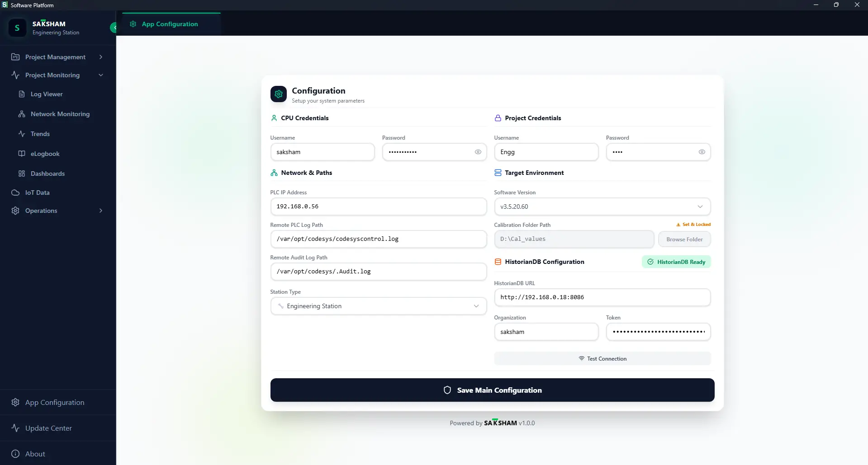The image size is (868, 465).
Task: Select the App Configuration tab
Action: tap(171, 24)
